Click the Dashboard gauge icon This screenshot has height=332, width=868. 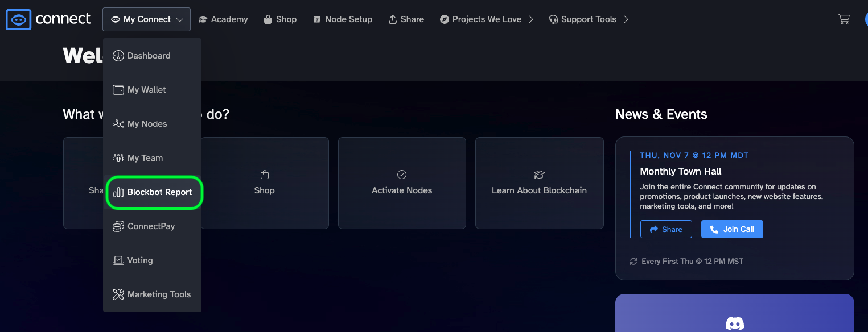click(x=118, y=56)
